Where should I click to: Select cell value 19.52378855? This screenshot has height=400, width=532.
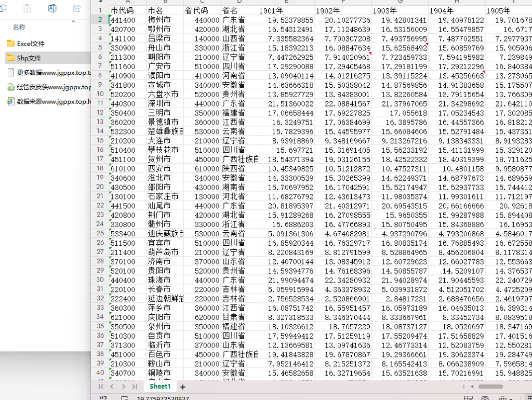pyautogui.click(x=286, y=20)
